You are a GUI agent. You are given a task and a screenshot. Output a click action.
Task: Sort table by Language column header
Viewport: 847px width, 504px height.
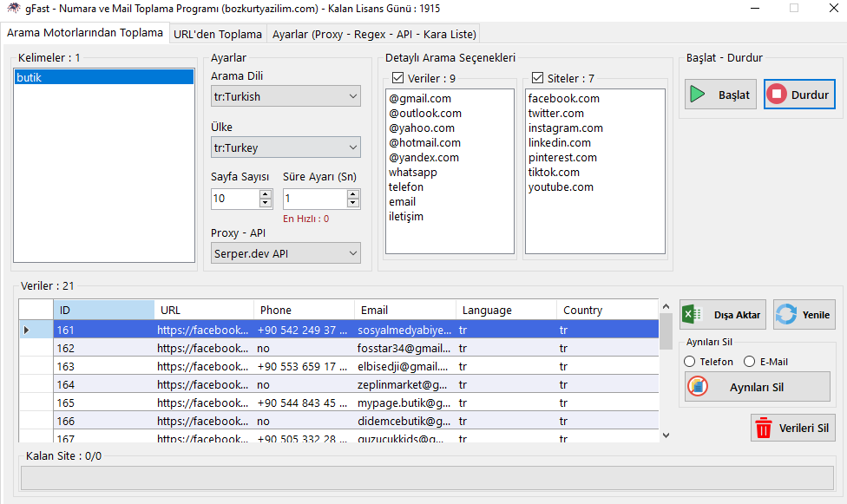coord(506,310)
